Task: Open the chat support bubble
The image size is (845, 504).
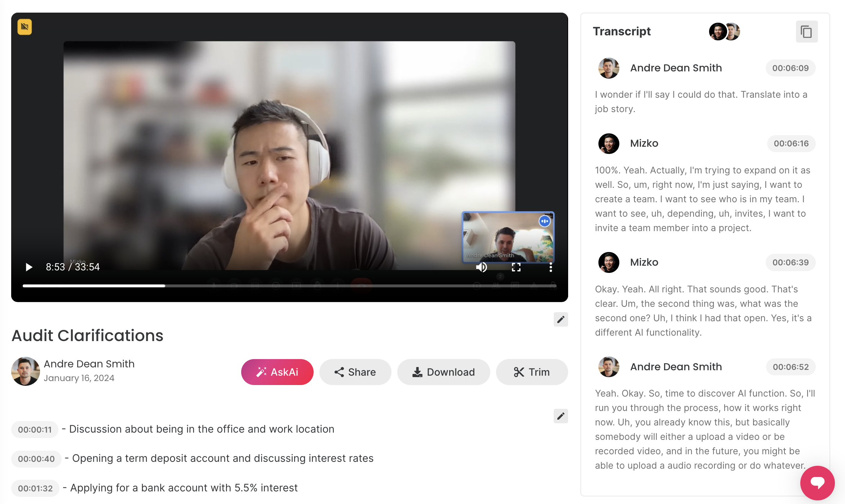Action: tap(817, 482)
